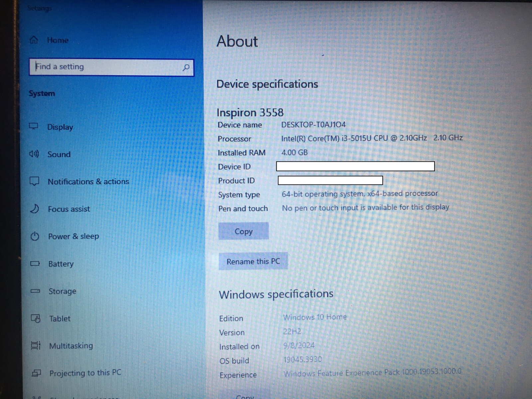
Task: Click the Storage drive icon
Action: (x=35, y=291)
